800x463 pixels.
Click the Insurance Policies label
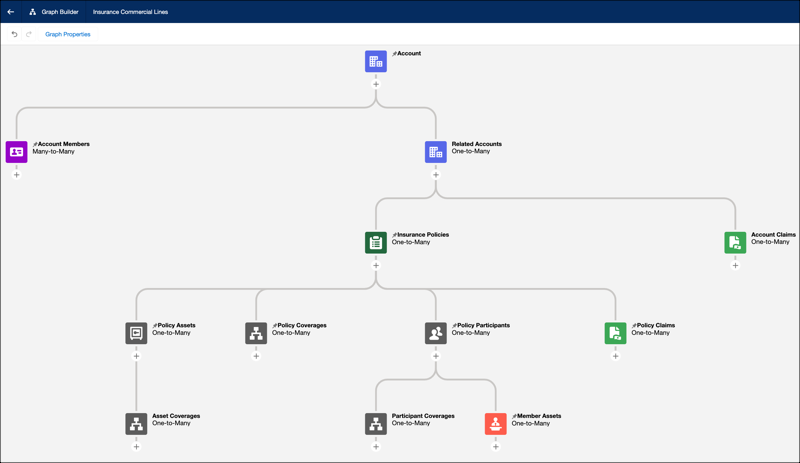[x=423, y=235]
